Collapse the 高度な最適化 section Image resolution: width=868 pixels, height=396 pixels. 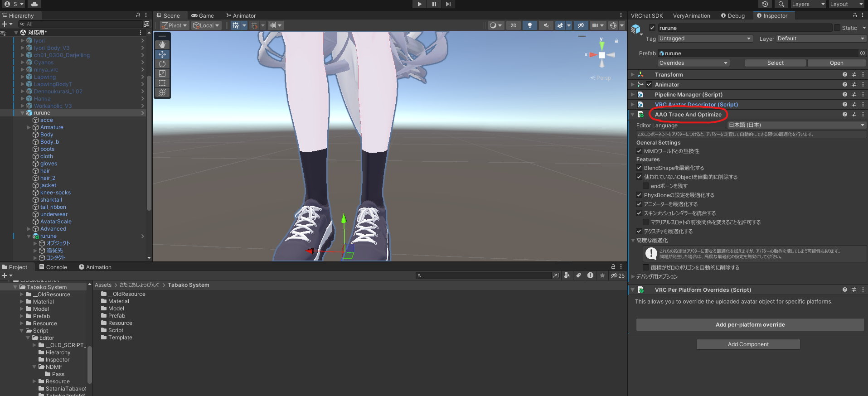point(633,240)
